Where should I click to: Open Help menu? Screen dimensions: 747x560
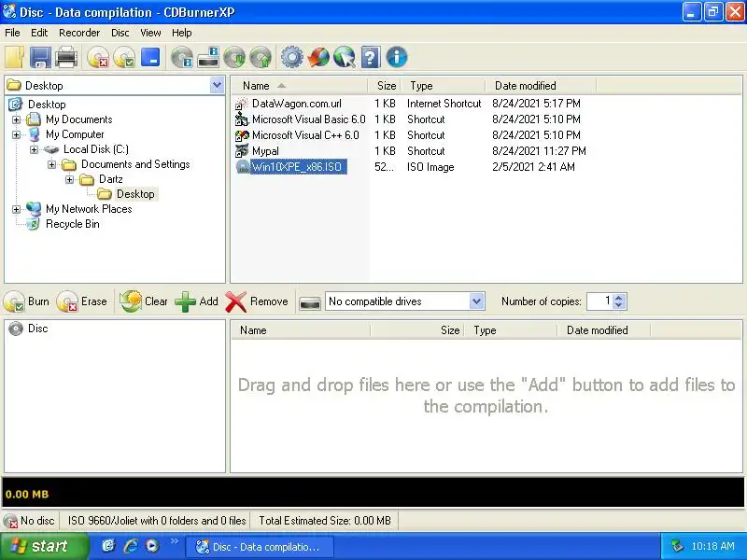click(181, 33)
